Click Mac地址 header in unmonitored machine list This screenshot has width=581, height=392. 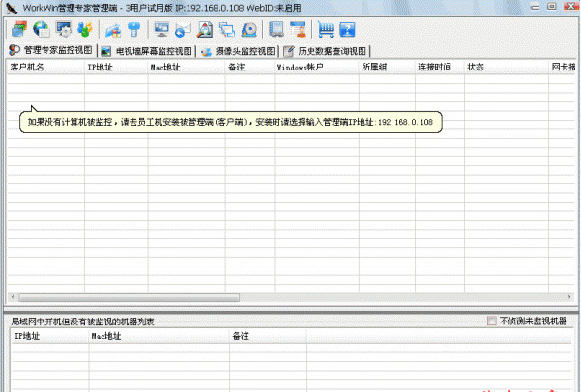[x=159, y=336]
